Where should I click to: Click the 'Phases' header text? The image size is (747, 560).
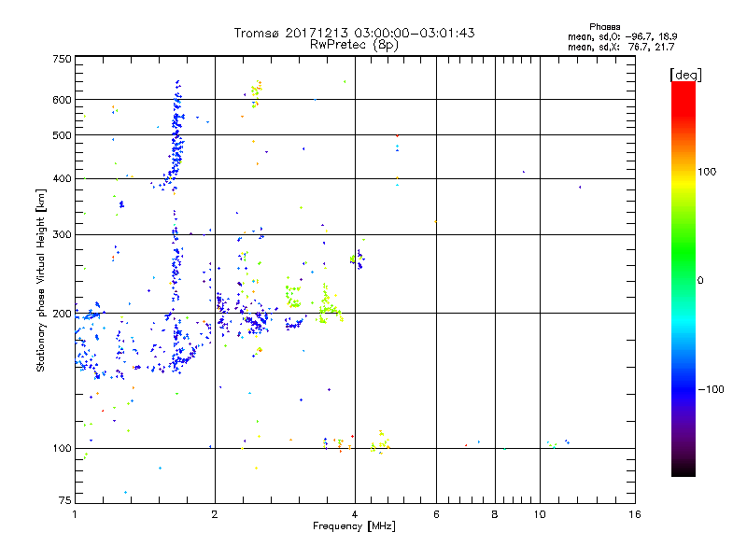pos(604,27)
